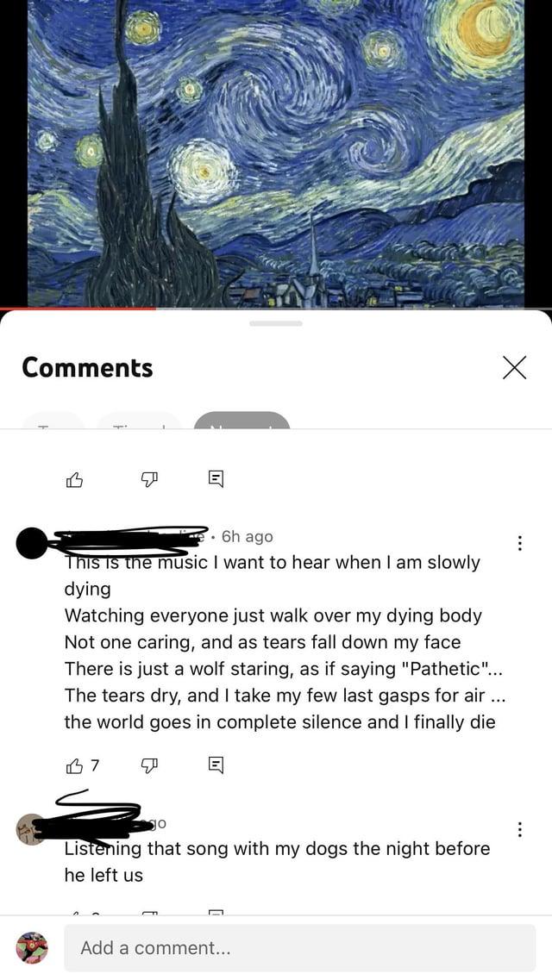Tap the Add a comment field
This screenshot has width=552, height=980.
[x=300, y=948]
